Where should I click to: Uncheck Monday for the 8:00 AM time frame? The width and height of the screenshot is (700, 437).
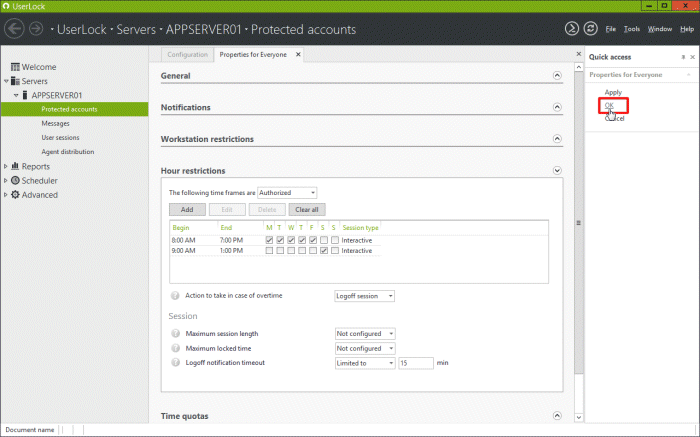(x=269, y=240)
